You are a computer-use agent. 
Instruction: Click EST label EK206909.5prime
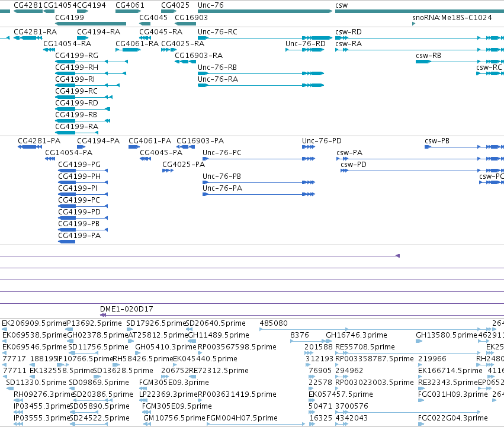34,323
